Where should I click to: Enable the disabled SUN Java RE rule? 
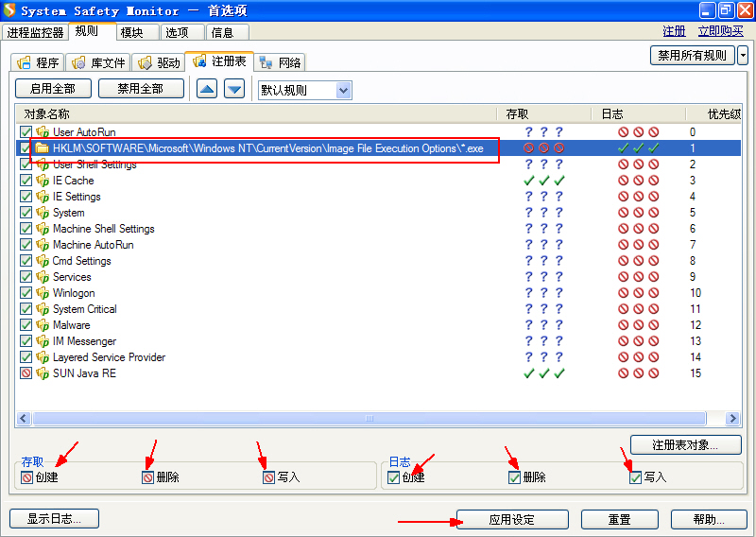pyautogui.click(x=26, y=372)
